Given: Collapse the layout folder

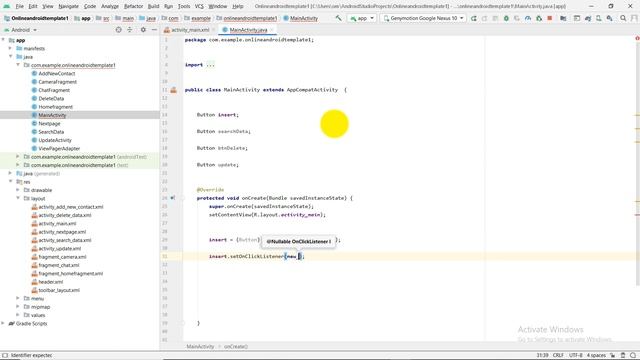Looking at the screenshot, I should click(x=18, y=198).
